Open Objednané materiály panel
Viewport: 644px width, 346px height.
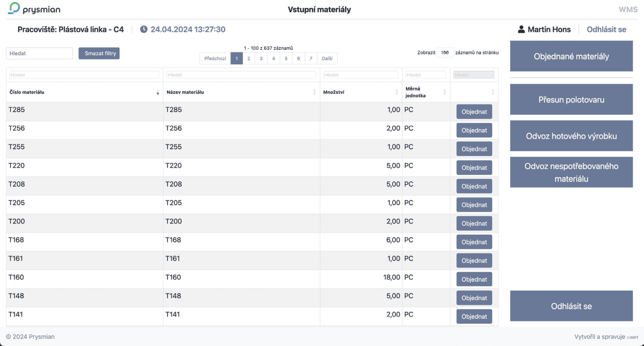click(x=571, y=56)
